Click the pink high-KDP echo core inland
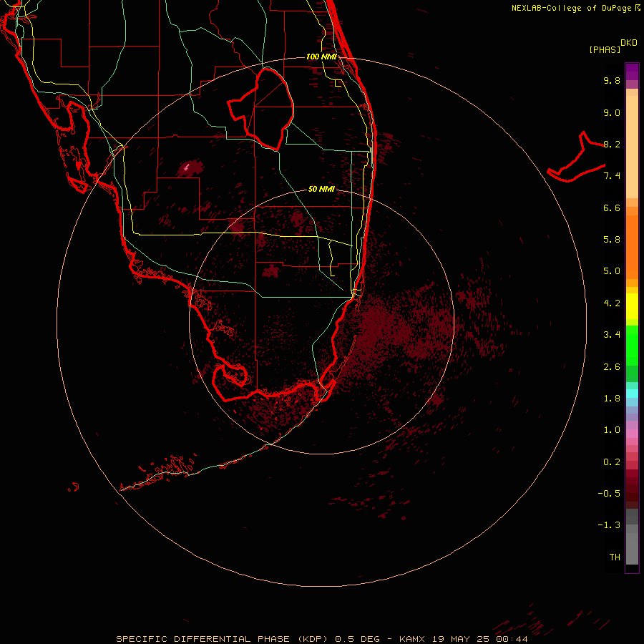The width and height of the screenshot is (644, 644). 187,166
